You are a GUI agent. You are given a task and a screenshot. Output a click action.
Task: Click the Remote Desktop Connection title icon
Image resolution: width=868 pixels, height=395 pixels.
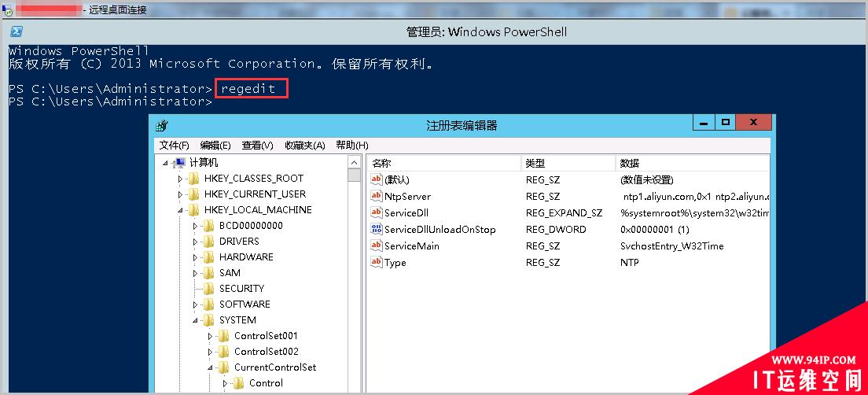tap(7, 9)
